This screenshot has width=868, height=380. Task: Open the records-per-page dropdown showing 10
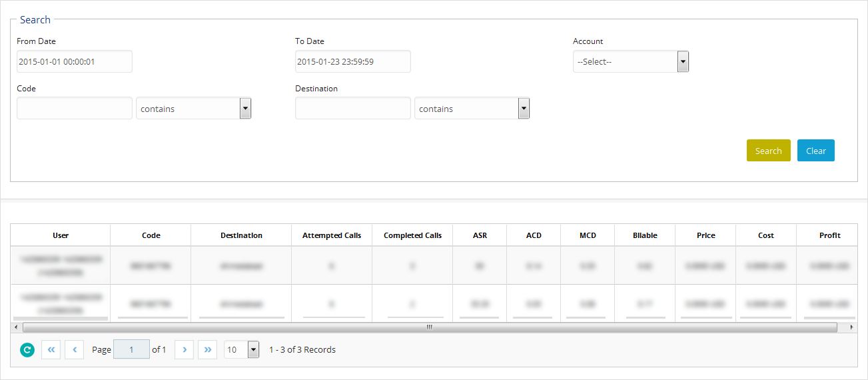[x=242, y=349]
